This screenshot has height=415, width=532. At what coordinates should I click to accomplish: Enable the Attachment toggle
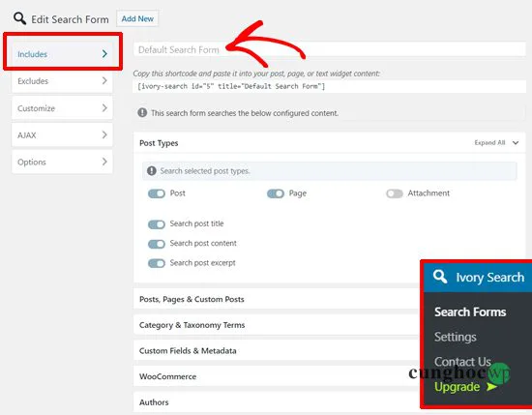click(x=395, y=193)
